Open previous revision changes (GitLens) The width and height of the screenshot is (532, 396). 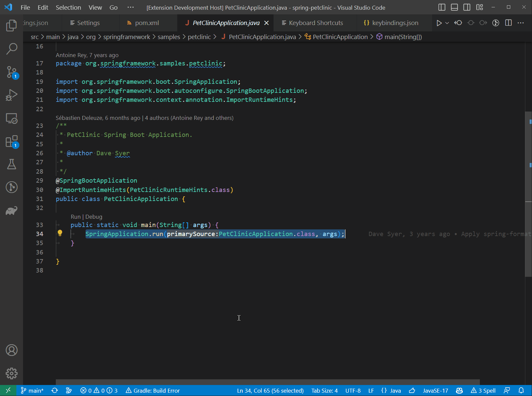[x=458, y=23]
